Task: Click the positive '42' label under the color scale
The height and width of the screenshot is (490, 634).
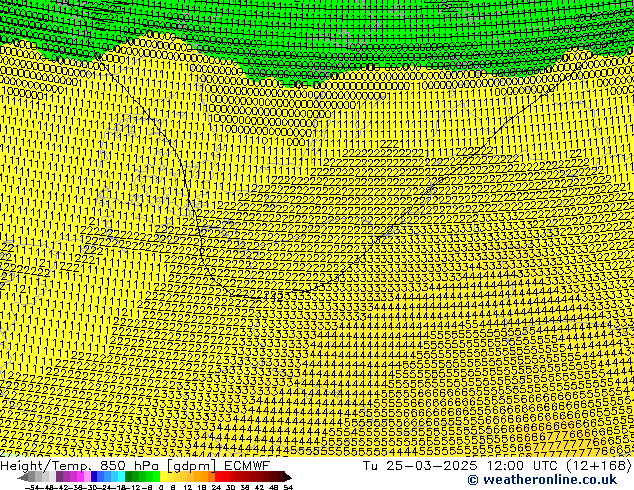Action: [x=259, y=488]
